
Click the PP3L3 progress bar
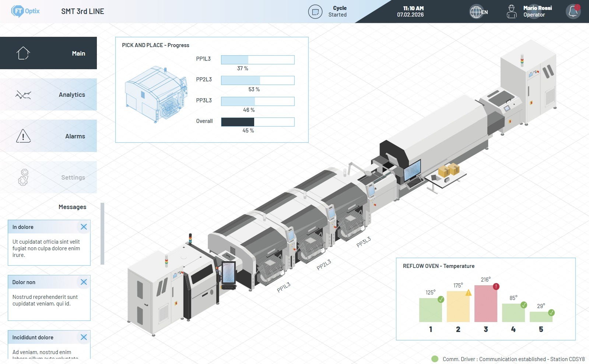click(257, 101)
